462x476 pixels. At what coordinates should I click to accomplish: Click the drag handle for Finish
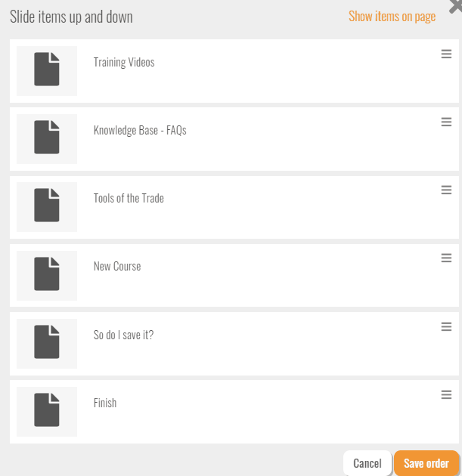446,394
